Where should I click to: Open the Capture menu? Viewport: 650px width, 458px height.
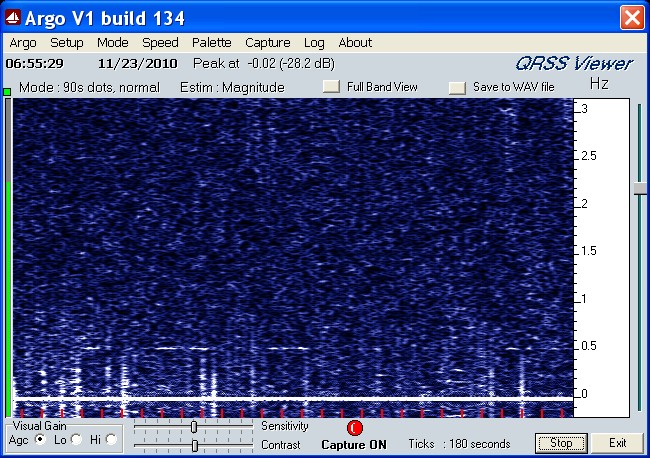(267, 43)
